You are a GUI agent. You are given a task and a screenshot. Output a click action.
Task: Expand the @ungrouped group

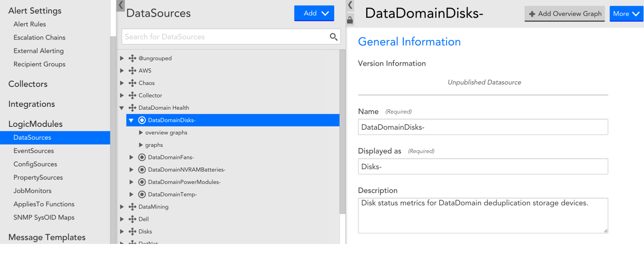click(x=122, y=58)
